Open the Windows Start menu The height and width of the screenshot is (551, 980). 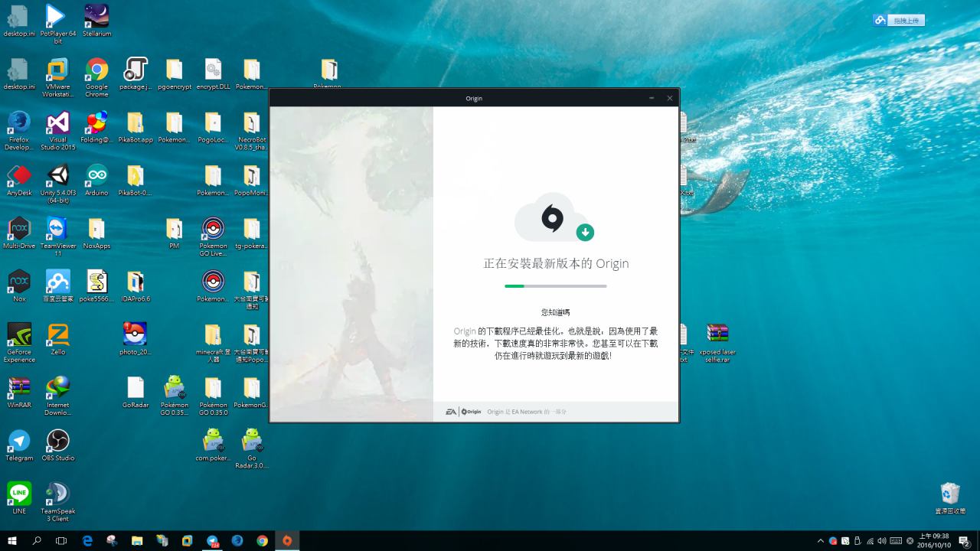pos(12,540)
